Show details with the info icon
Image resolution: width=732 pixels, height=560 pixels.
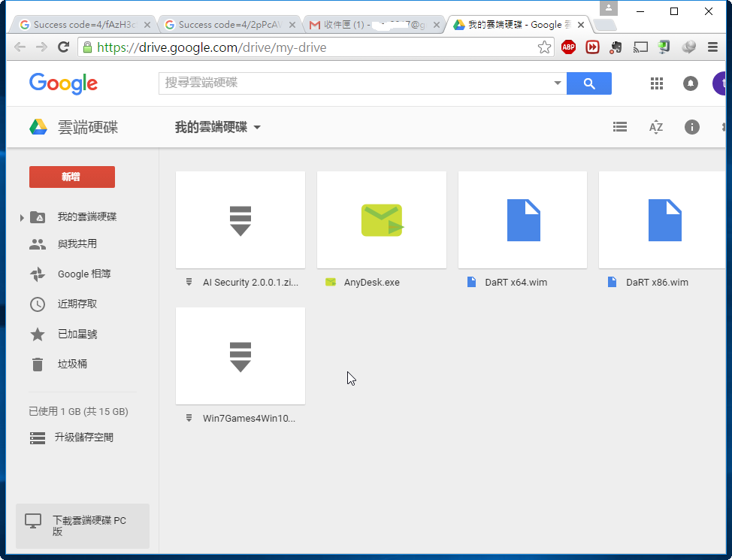point(692,127)
